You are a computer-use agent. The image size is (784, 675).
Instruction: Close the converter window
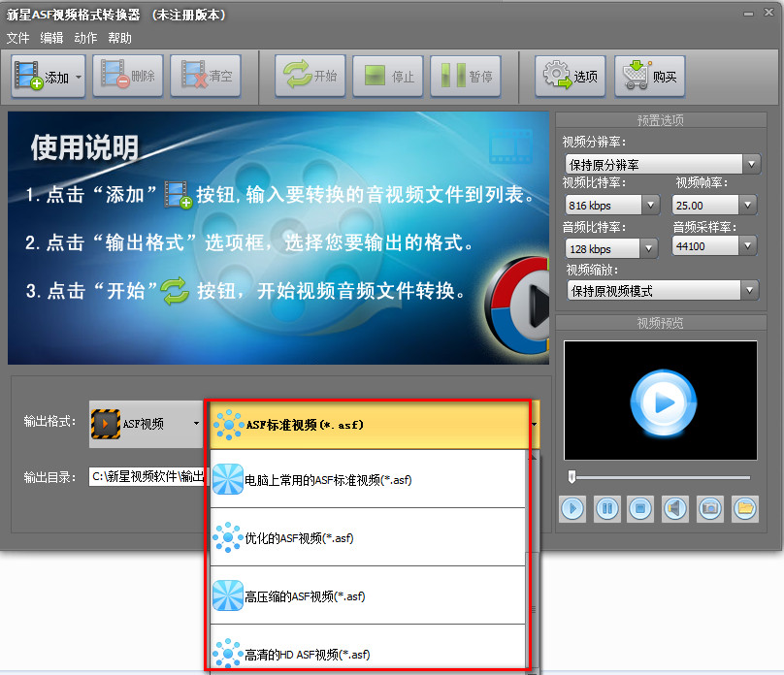tap(769, 13)
